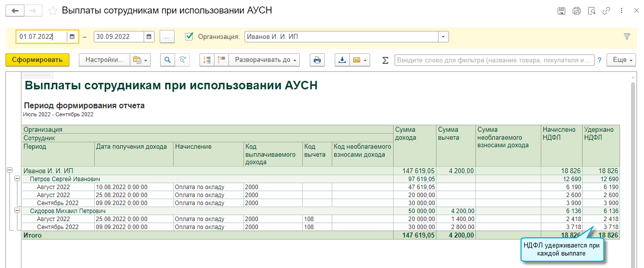644x268 pixels.
Task: Open report variants dropdown next to Настройки
Action: click(x=140, y=60)
